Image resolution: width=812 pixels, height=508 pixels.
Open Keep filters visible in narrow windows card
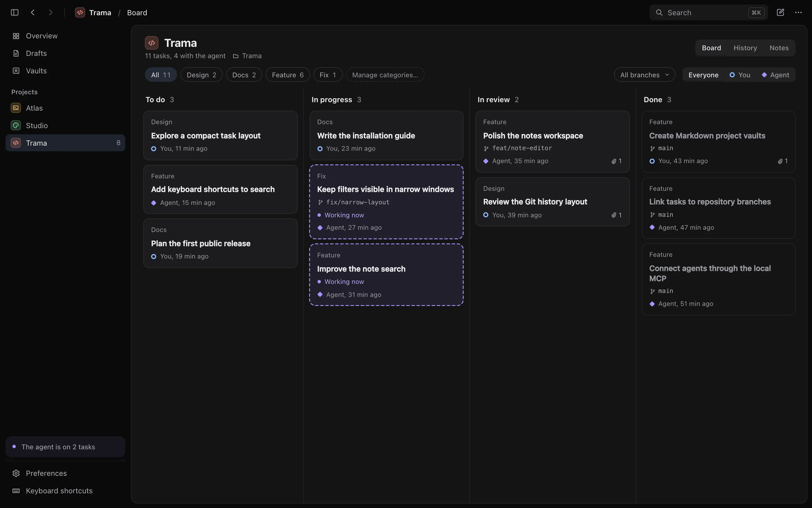(x=386, y=202)
